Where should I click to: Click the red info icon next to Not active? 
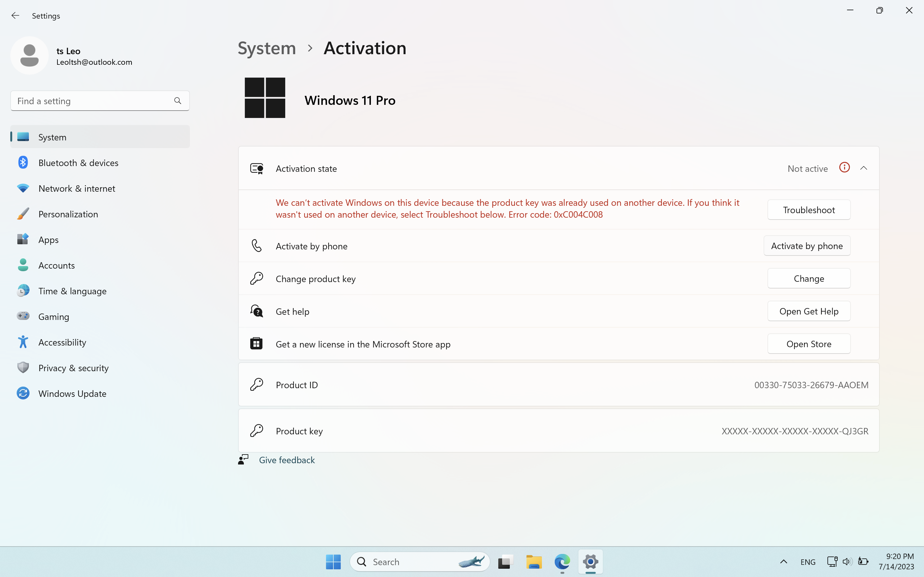pyautogui.click(x=844, y=168)
